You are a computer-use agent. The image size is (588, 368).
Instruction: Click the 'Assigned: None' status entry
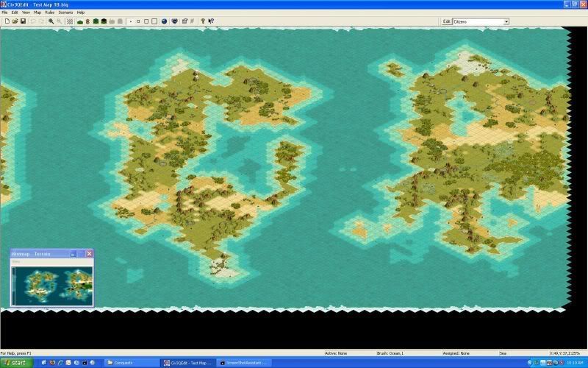coord(456,353)
